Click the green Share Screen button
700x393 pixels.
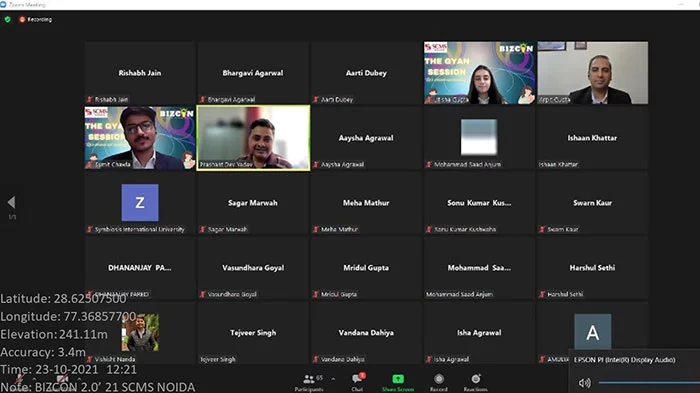coord(398,382)
